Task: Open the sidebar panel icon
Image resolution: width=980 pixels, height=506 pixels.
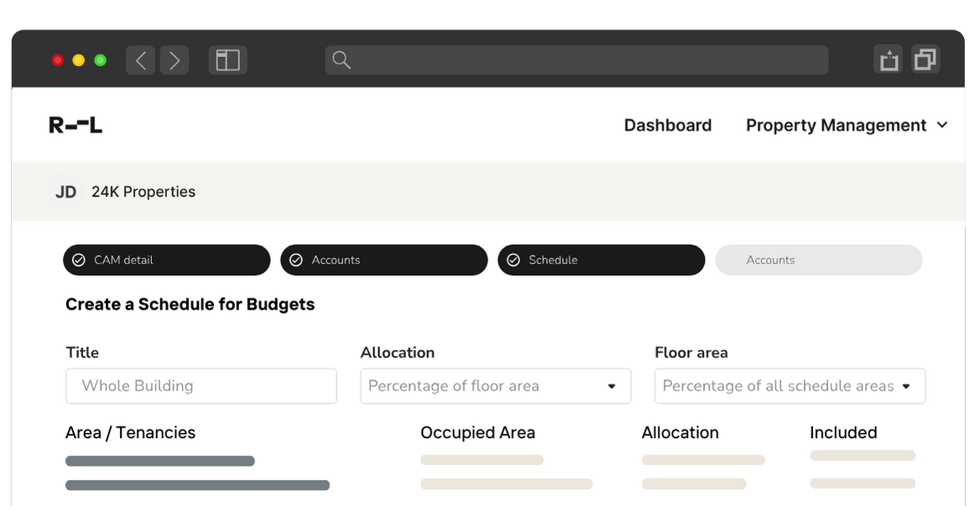Action: tap(227, 60)
